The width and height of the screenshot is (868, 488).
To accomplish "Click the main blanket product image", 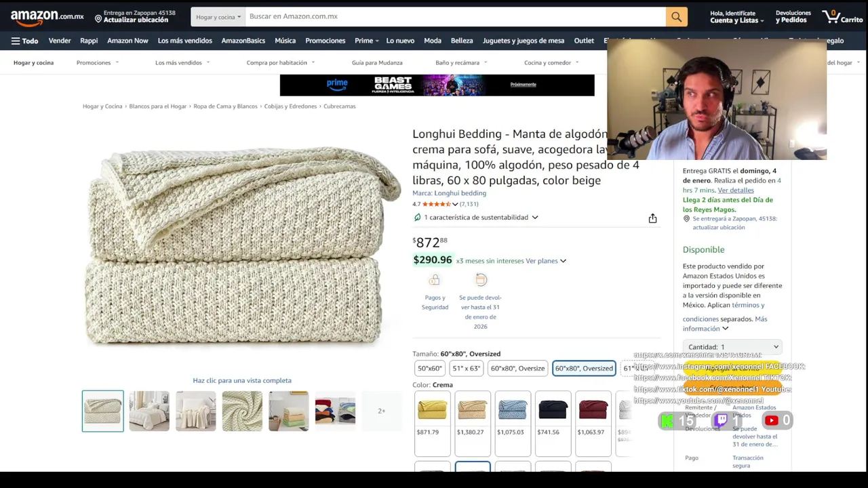I will coord(242,247).
